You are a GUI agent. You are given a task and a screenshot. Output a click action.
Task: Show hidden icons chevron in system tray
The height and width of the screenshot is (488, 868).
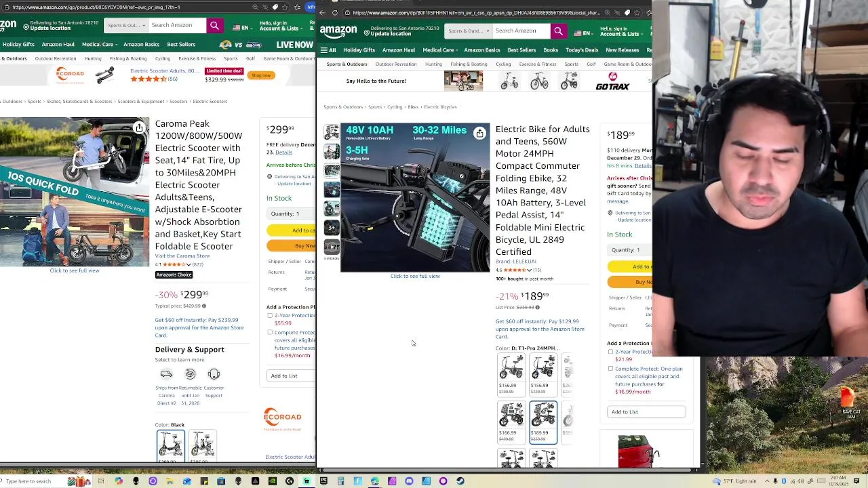click(x=767, y=481)
